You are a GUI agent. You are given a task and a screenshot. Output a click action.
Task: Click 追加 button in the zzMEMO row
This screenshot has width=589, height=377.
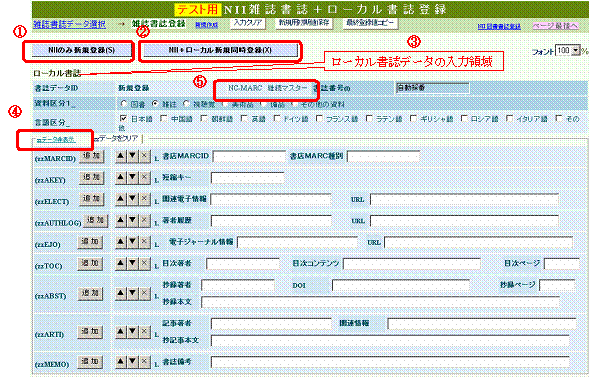pyautogui.click(x=90, y=362)
